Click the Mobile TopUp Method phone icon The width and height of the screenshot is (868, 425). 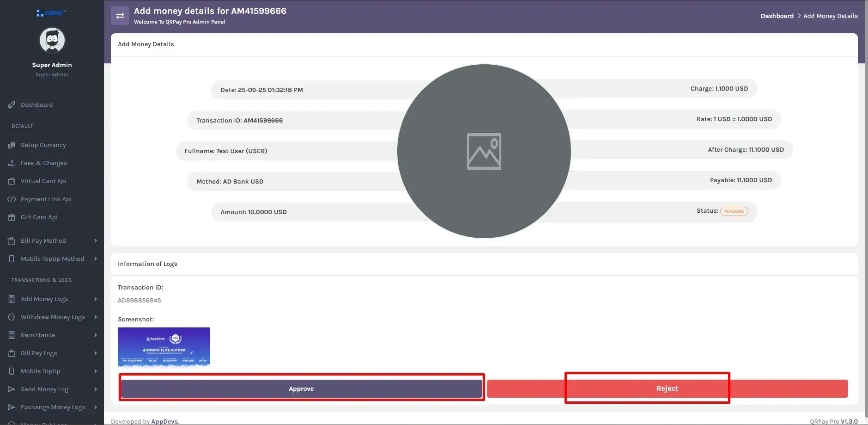[x=12, y=259]
